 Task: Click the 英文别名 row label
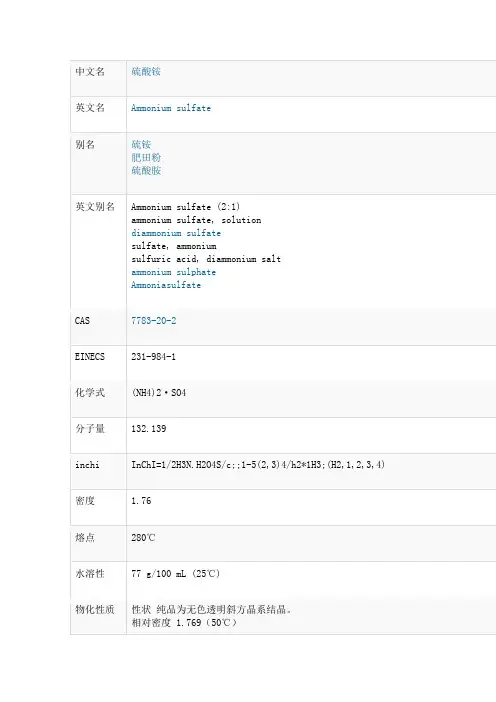pos(95,206)
